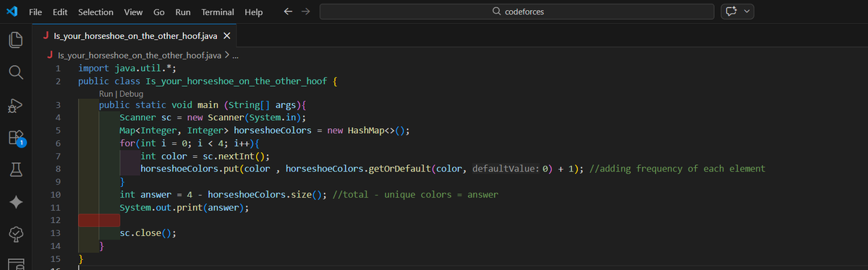The height and width of the screenshot is (270, 868).
Task: Open the Terminal menu
Action: click(x=217, y=12)
